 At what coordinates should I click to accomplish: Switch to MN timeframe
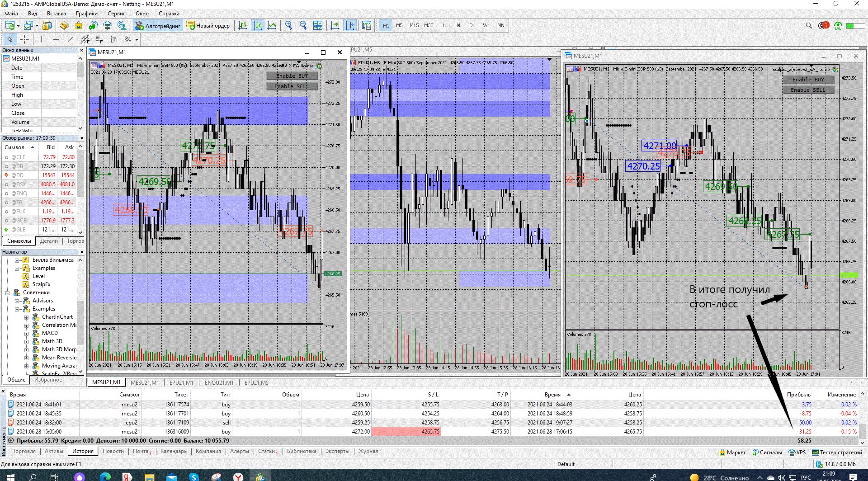tap(501, 25)
